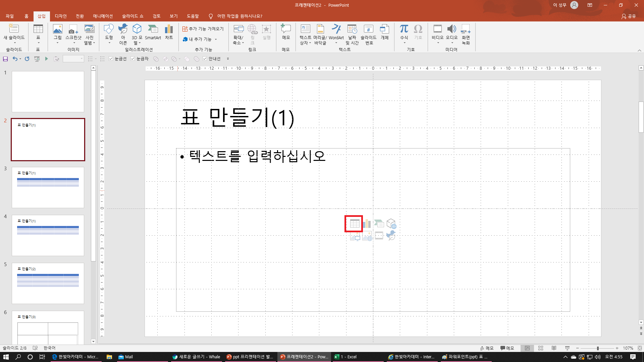
Task: Disable the 안내선 guides checkbox
Action: coord(205,59)
